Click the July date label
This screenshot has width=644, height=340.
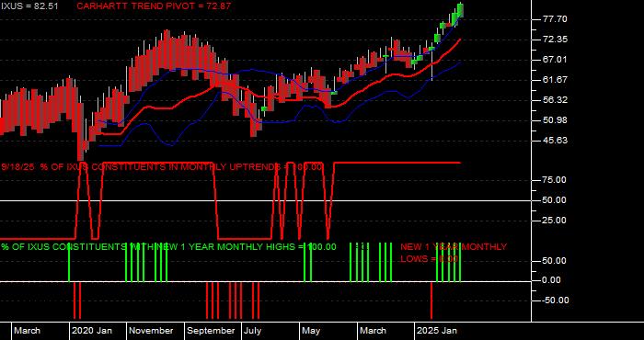[252, 331]
